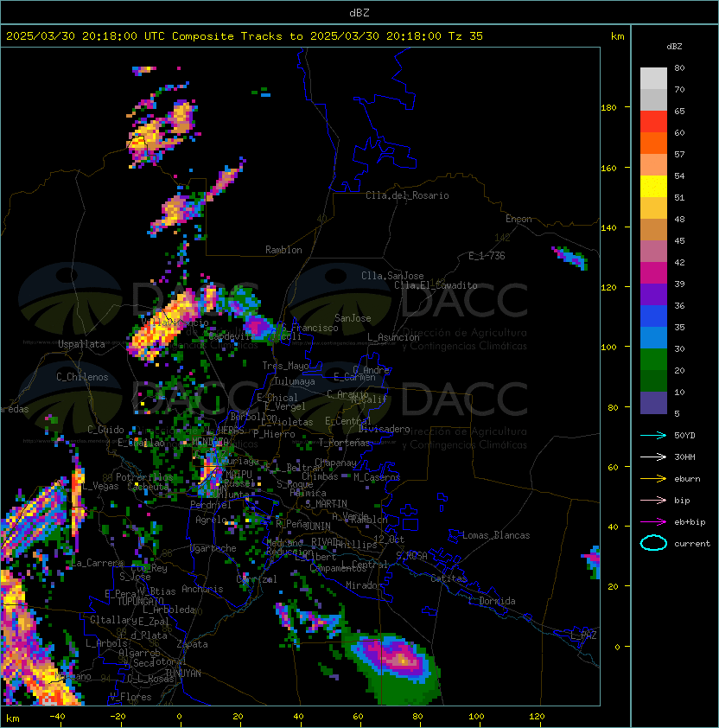Click the Potrerillos place label
Viewport: 719px width, 728px height.
(x=144, y=477)
